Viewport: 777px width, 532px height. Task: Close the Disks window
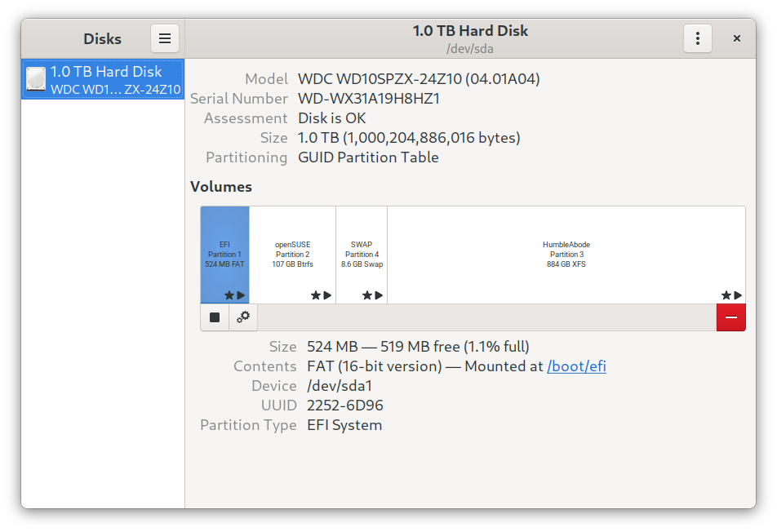tap(736, 38)
